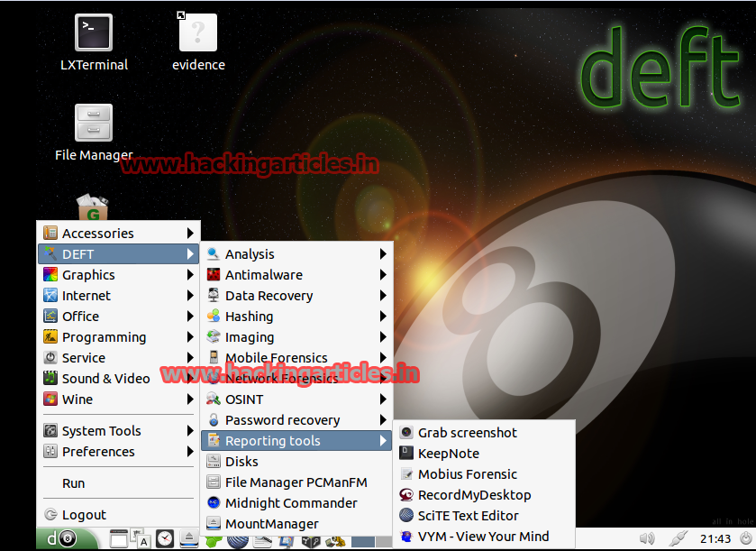Click the DEFT 8-ball start button
The width and height of the screenshot is (756, 551).
tap(67, 538)
